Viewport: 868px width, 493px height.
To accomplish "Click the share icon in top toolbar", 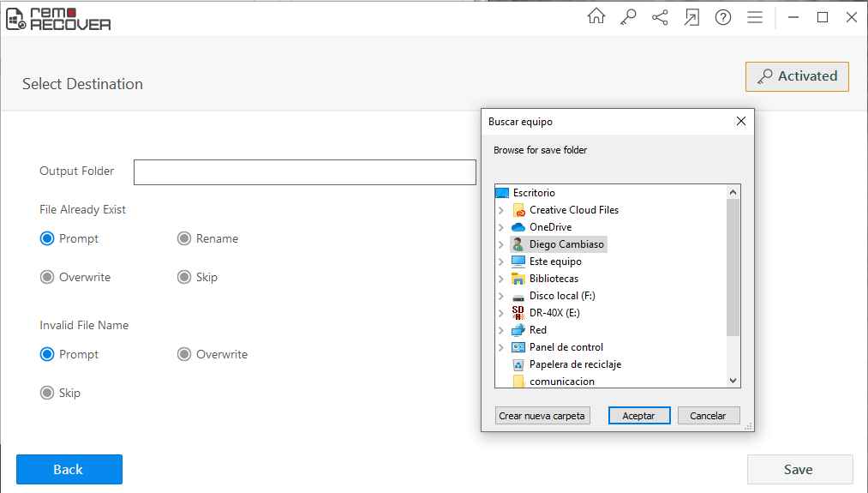I will pyautogui.click(x=660, y=17).
